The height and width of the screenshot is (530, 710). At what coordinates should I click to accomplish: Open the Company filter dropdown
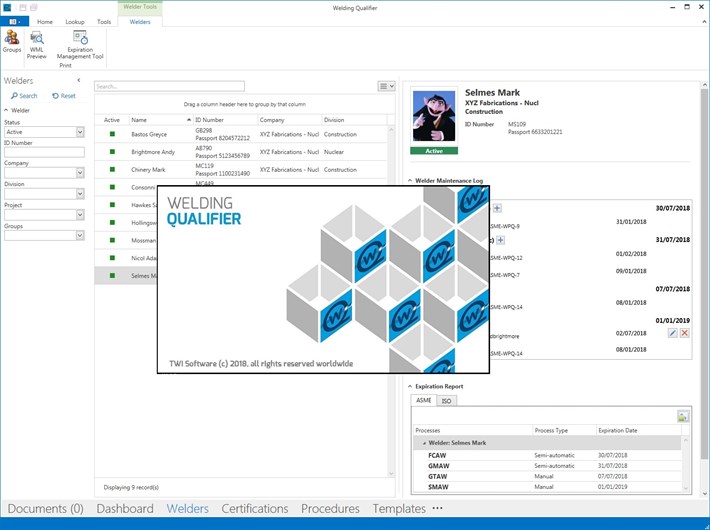[x=80, y=173]
